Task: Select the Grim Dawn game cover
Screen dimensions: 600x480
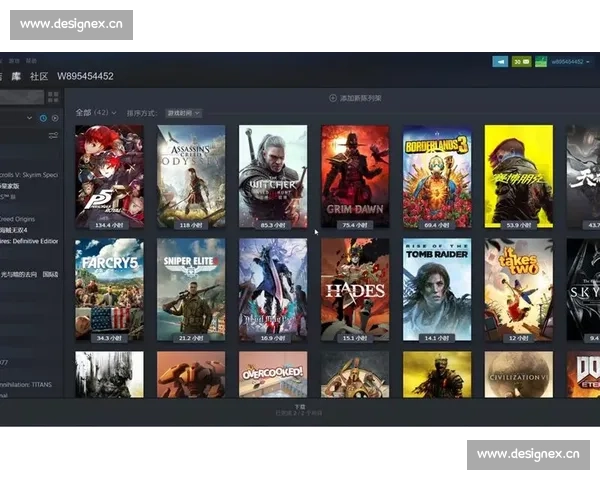Action: 355,175
